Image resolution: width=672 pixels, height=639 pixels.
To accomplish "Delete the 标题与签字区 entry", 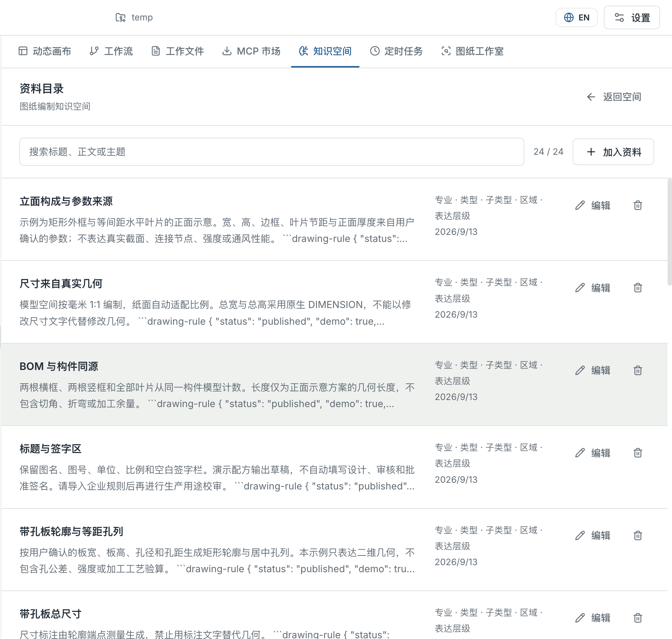I will (638, 453).
